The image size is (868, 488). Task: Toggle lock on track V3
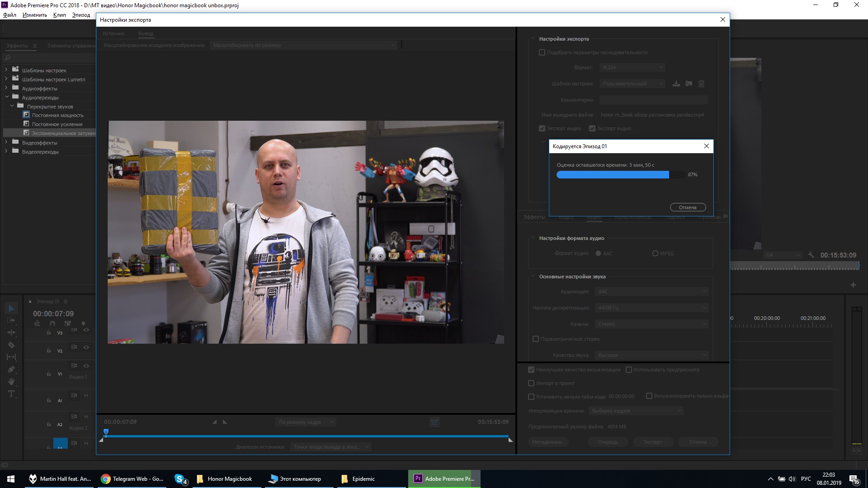49,333
